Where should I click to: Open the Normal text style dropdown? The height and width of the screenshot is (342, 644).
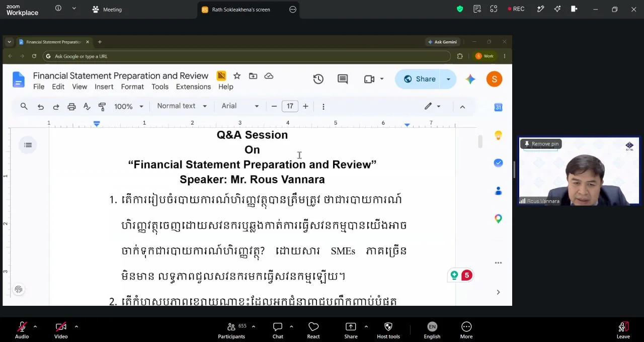click(x=182, y=106)
